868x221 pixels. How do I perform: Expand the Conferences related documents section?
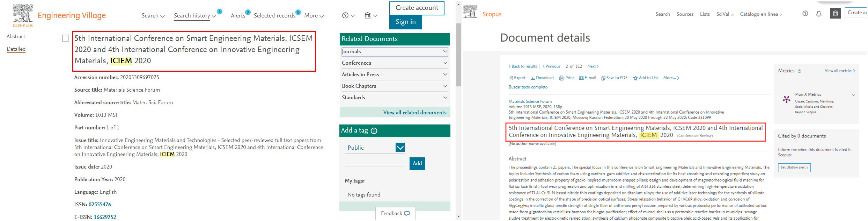pos(395,63)
